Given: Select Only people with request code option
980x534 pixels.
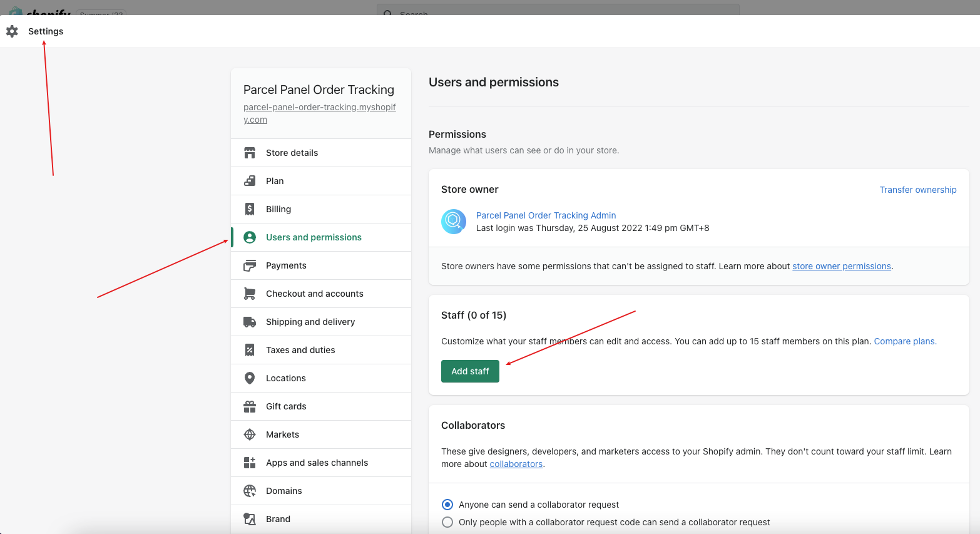Looking at the screenshot, I should (x=447, y=522).
